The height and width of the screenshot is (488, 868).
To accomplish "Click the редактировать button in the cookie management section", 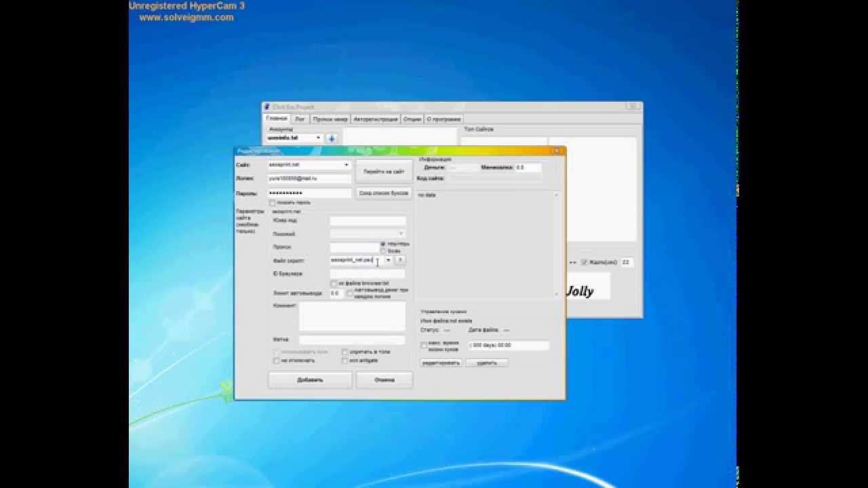I will coord(441,363).
